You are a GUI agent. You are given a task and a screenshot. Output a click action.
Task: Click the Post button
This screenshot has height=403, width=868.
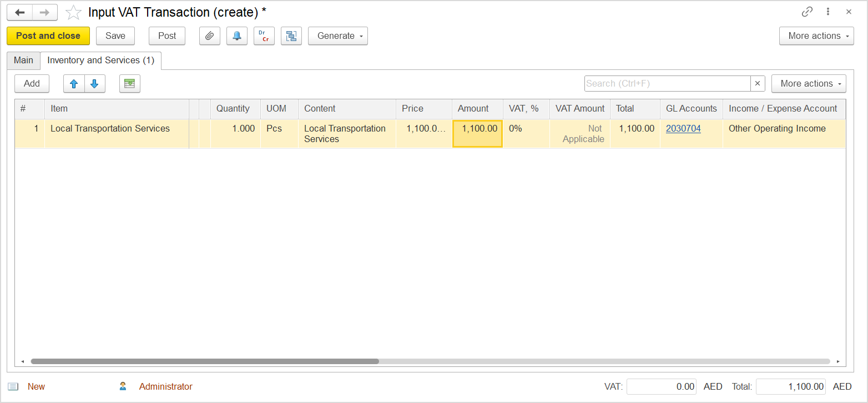point(167,36)
